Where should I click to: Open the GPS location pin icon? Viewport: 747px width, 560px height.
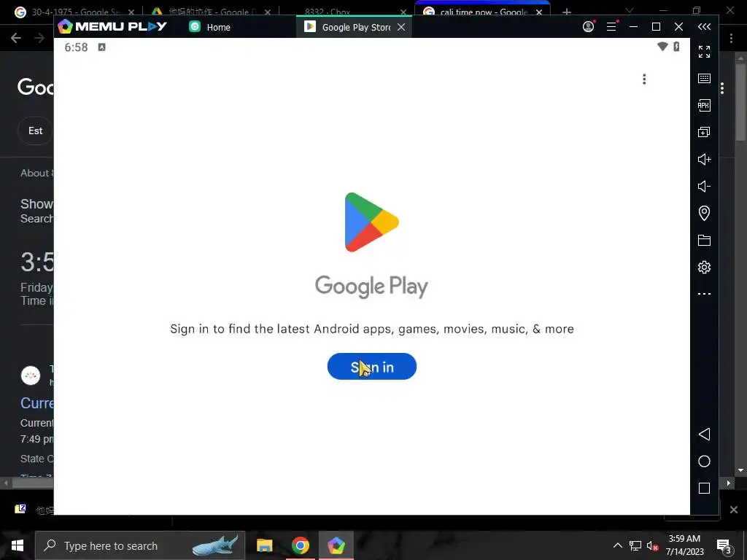704,213
